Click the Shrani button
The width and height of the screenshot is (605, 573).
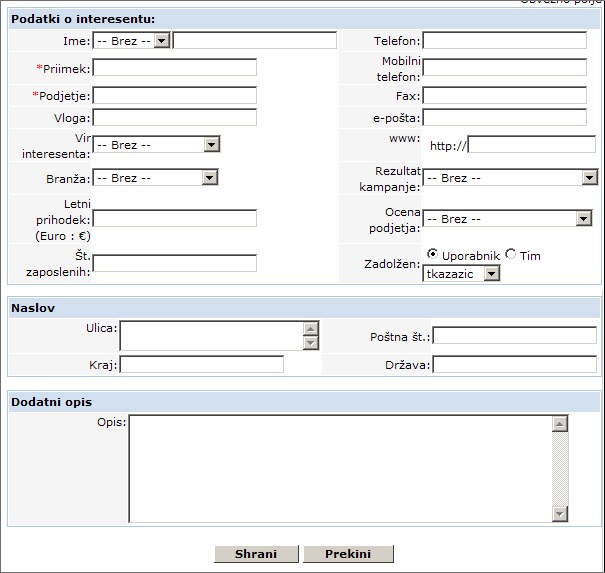256,554
